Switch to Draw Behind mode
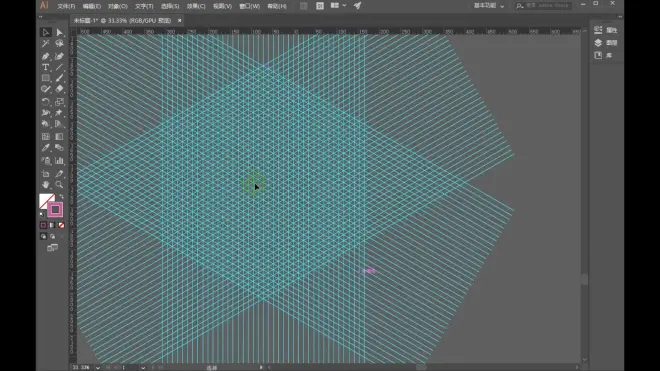 click(52, 236)
